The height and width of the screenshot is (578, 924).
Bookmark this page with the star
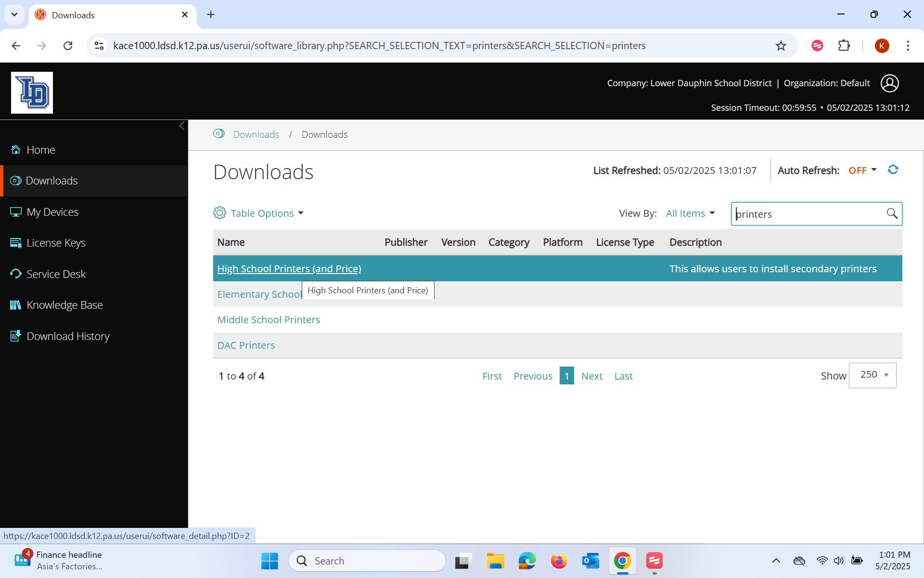(781, 46)
